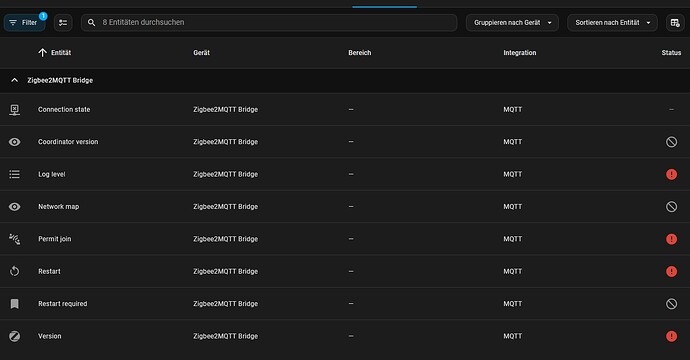Sort by Status column header

click(671, 53)
